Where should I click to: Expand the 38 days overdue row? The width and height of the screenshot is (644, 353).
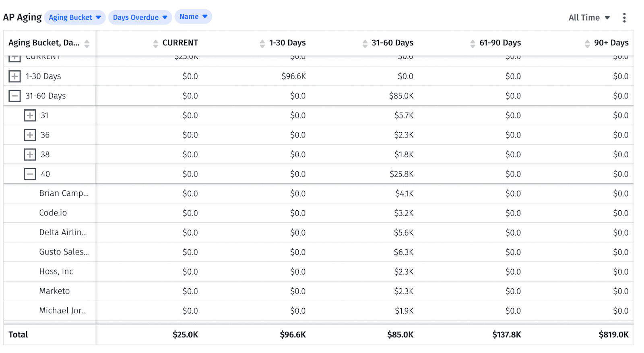point(30,155)
